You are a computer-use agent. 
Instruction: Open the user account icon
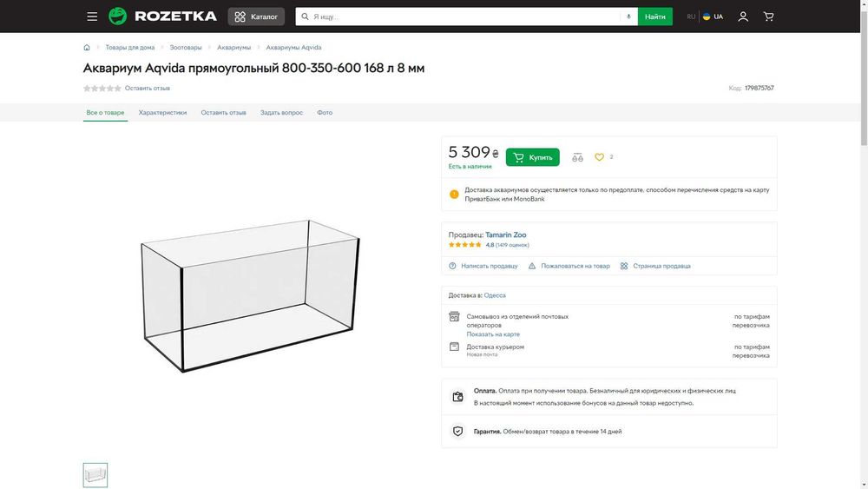coord(743,17)
